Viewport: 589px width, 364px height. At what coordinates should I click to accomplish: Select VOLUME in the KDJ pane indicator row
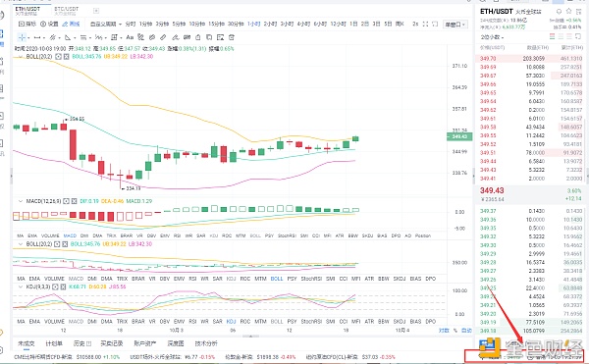[54, 322]
